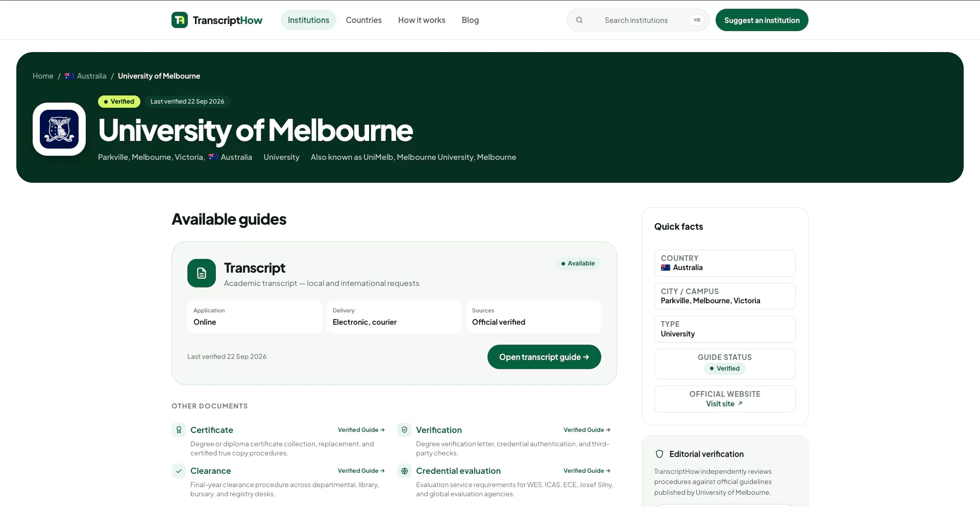Click the search magnifier icon
The height and width of the screenshot is (507, 980).
coord(579,20)
